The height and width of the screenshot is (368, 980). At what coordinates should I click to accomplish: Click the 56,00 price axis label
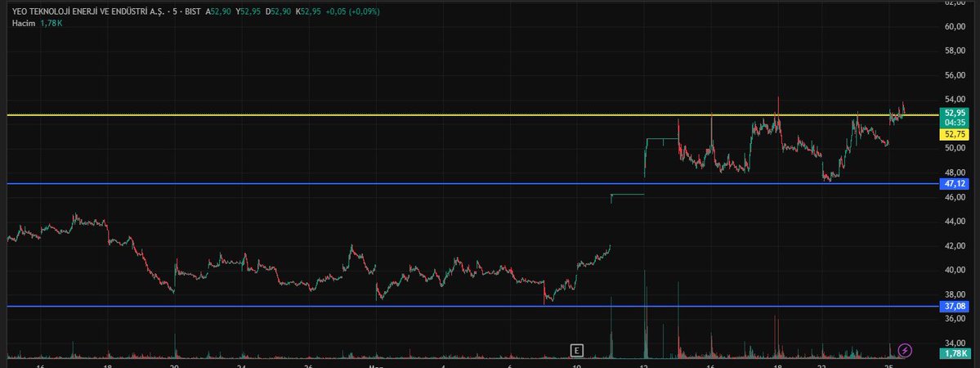pos(954,75)
